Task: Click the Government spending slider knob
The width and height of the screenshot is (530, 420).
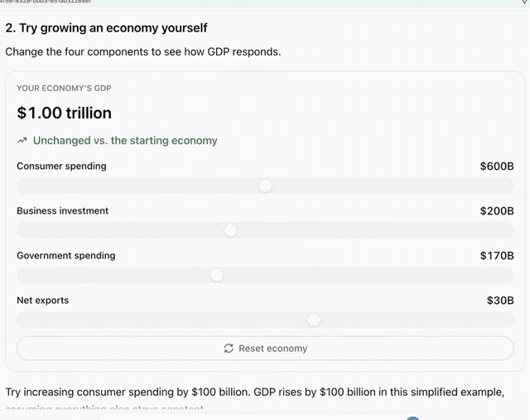Action: (x=217, y=275)
